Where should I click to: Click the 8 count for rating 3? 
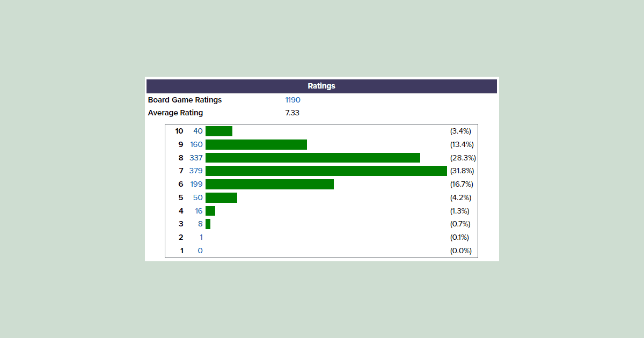[200, 224]
